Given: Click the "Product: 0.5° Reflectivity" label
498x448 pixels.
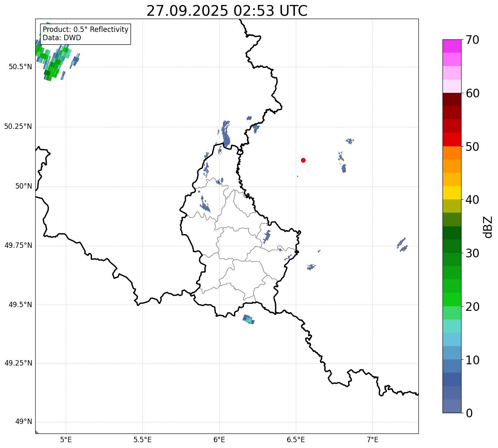Looking at the screenshot, I should tap(86, 30).
